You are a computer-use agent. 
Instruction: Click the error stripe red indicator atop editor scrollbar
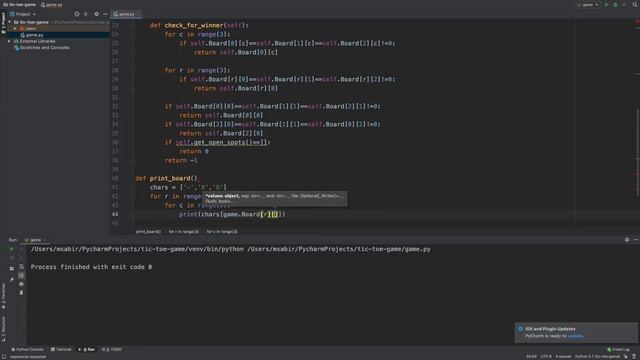[x=638, y=21]
